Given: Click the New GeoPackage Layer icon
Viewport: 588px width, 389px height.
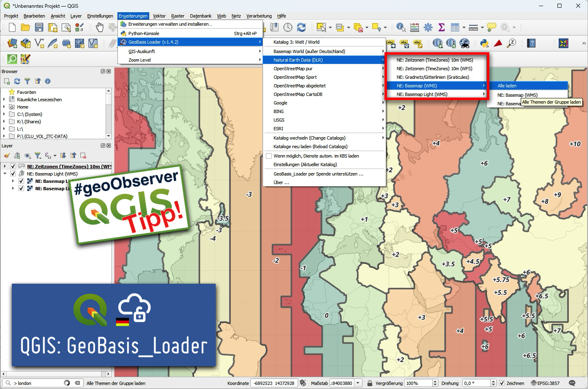Looking at the screenshot, I should (26, 43).
